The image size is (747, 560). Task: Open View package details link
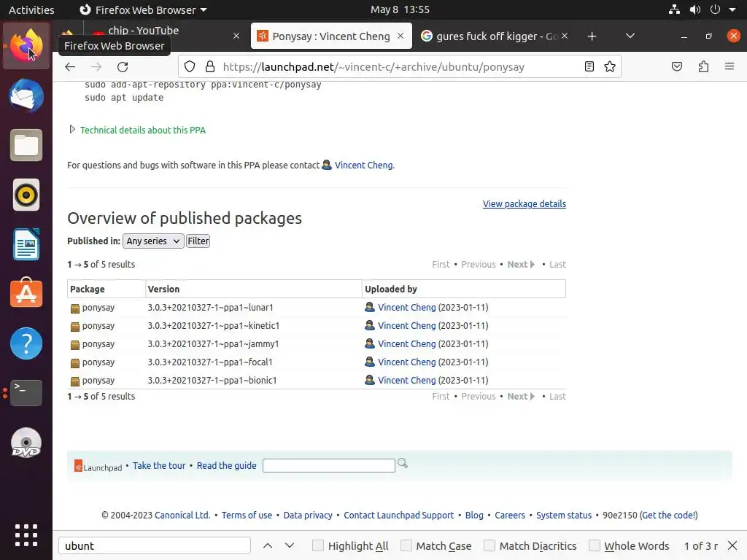point(524,204)
